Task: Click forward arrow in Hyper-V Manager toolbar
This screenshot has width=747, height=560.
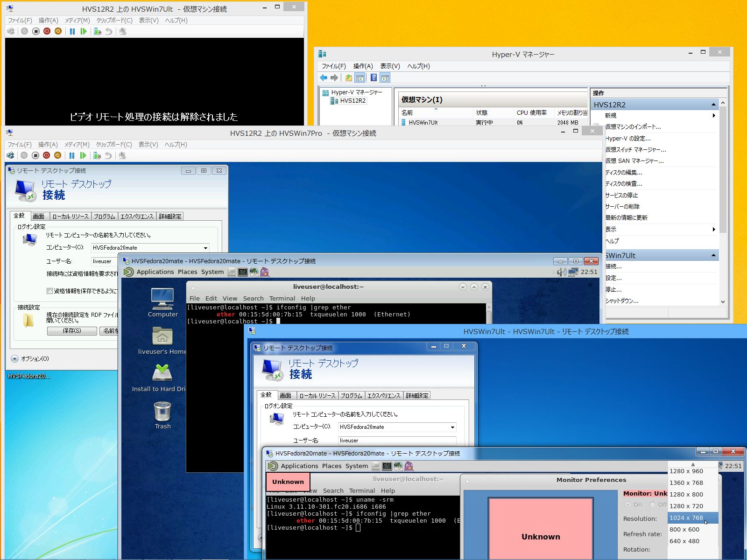Action: coord(334,77)
